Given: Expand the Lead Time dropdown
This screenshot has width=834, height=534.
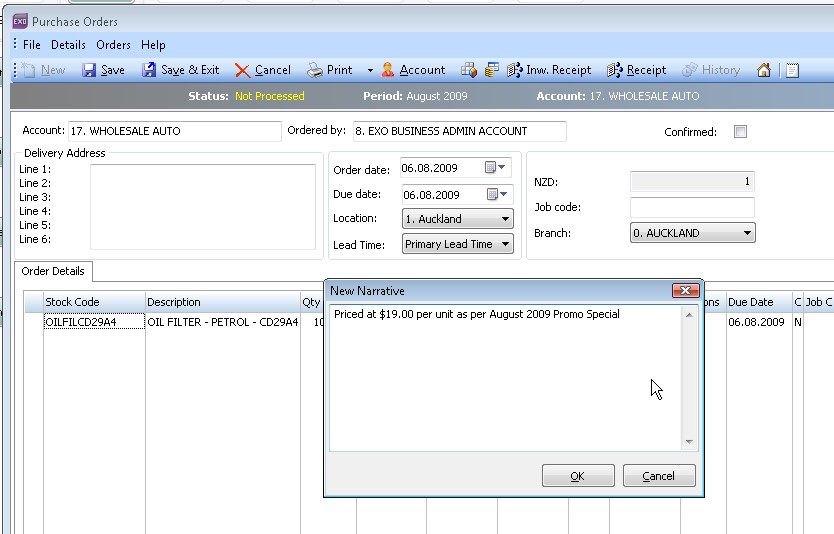Looking at the screenshot, I should 505,244.
